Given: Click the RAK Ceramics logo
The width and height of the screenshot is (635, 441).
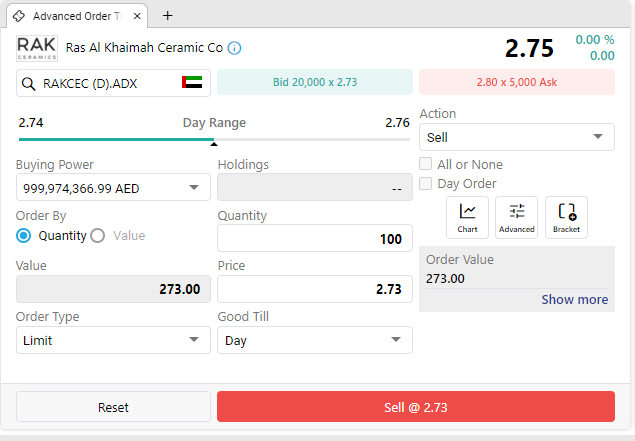Looking at the screenshot, I should [37, 48].
